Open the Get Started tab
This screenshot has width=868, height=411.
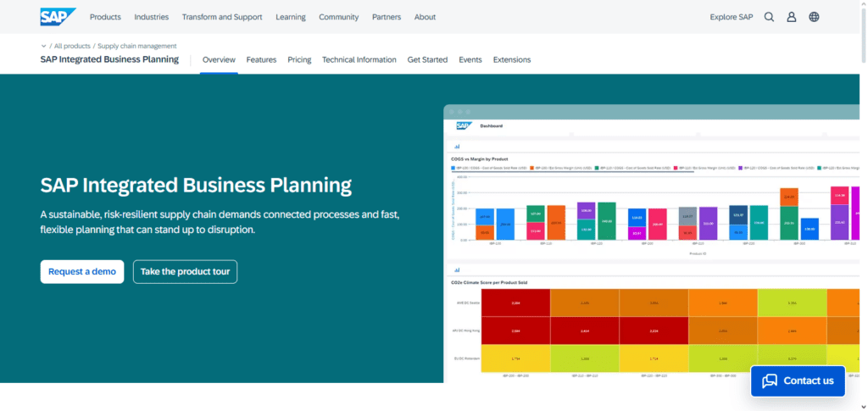click(x=427, y=59)
